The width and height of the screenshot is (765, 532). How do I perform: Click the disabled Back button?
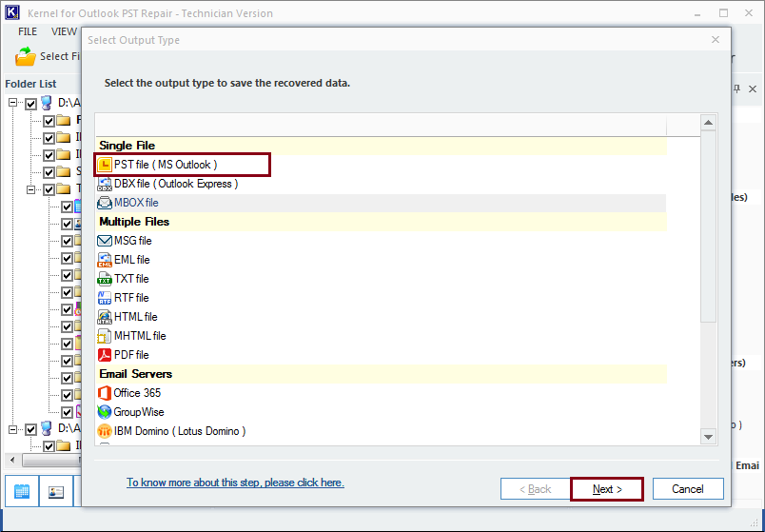point(535,489)
